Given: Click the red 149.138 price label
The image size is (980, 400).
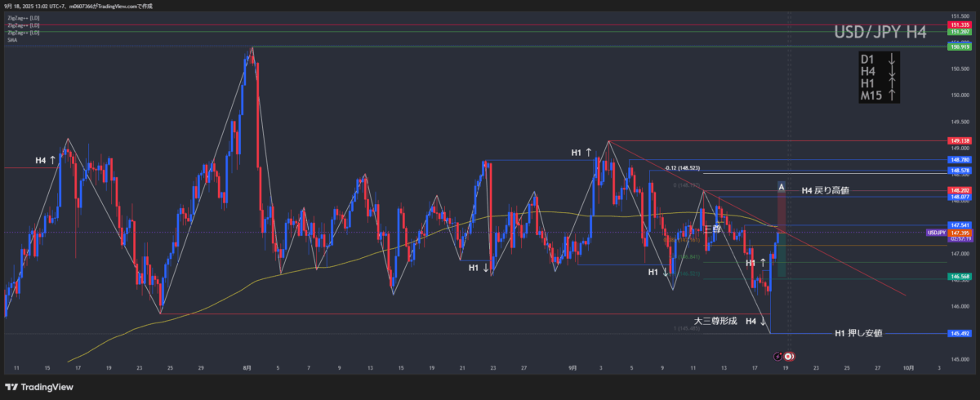Looking at the screenshot, I should click(x=960, y=140).
